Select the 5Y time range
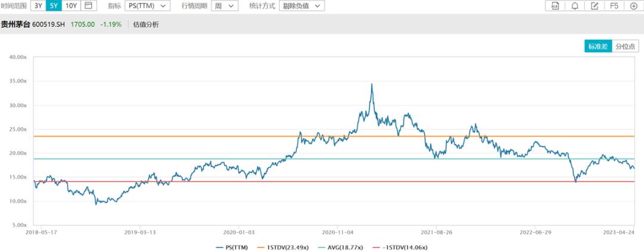644x252 pixels. pos(54,6)
